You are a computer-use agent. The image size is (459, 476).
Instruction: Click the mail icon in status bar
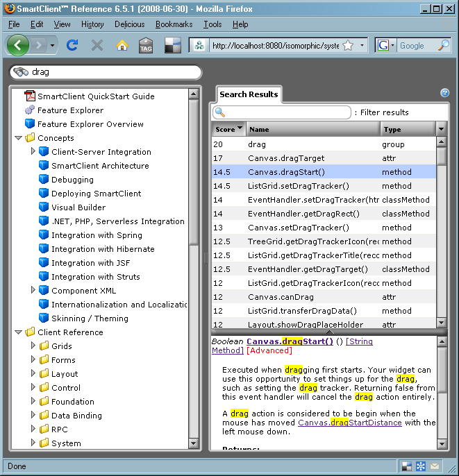[x=435, y=466]
